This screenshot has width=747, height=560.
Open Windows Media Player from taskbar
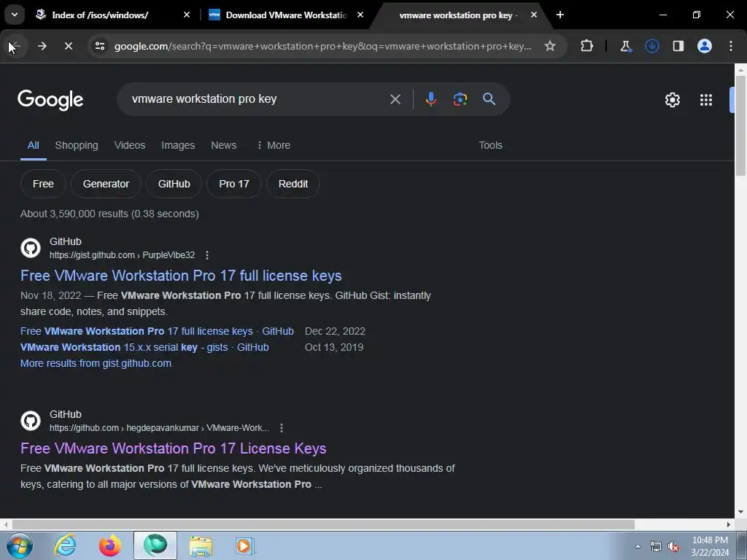(245, 545)
